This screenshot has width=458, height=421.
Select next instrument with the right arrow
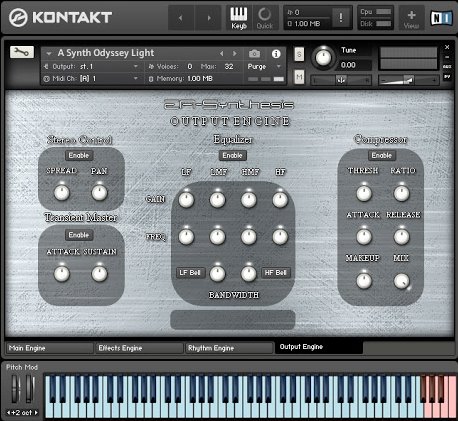pos(235,53)
